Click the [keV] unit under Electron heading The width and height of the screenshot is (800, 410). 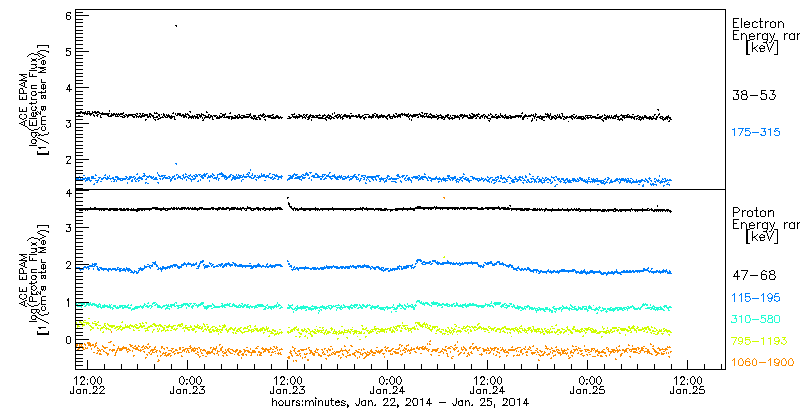click(x=762, y=48)
